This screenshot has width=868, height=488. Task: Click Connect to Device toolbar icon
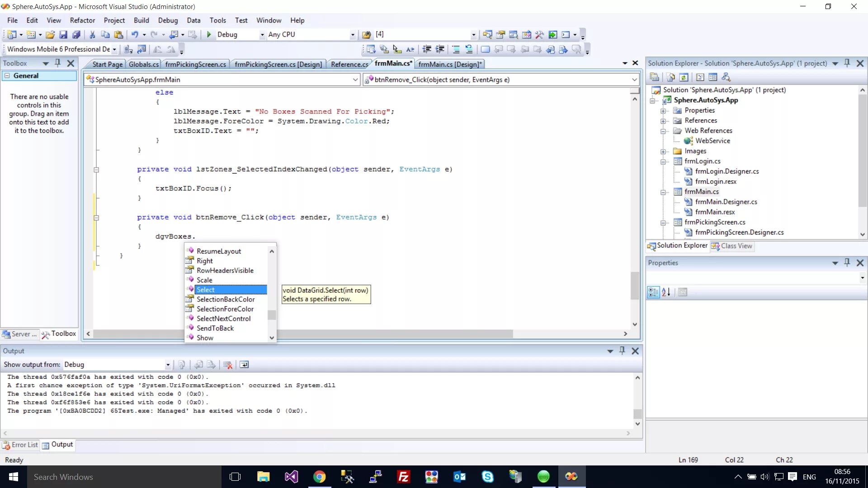pos(128,49)
